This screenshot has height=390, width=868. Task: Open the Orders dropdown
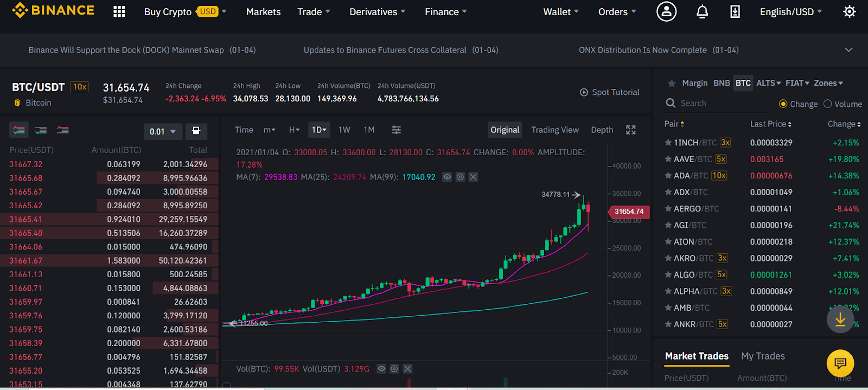pyautogui.click(x=617, y=11)
